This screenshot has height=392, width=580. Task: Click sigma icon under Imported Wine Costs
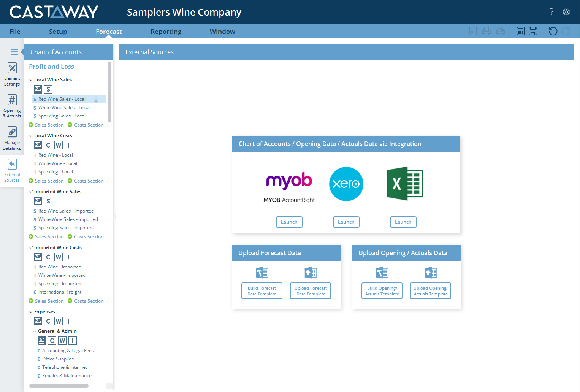pyautogui.click(x=38, y=257)
